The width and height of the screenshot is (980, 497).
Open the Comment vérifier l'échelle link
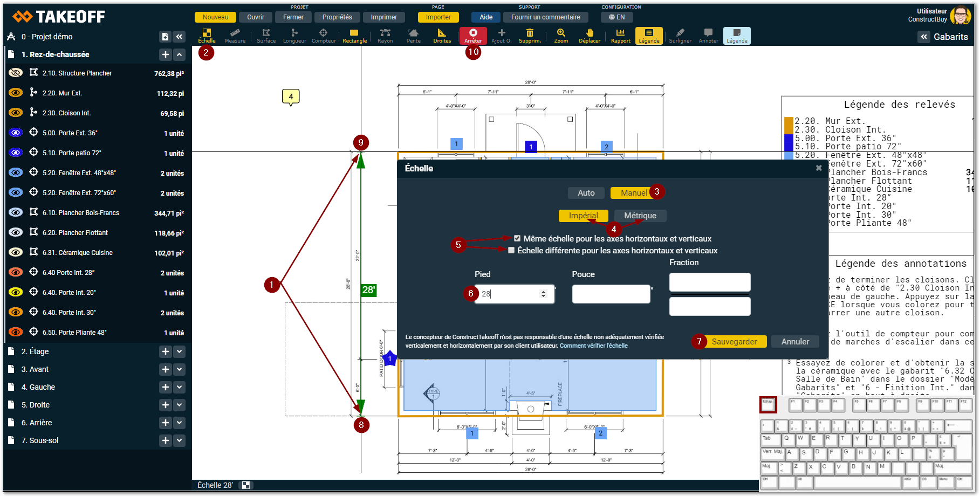click(x=593, y=346)
